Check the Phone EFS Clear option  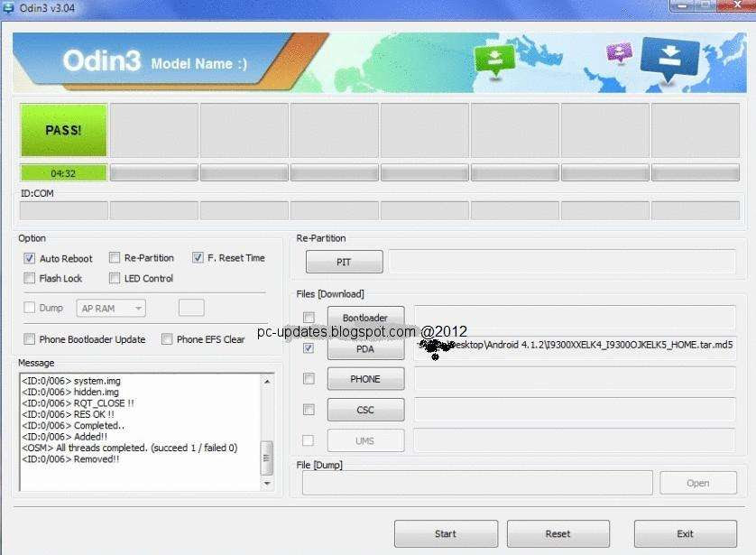click(167, 339)
